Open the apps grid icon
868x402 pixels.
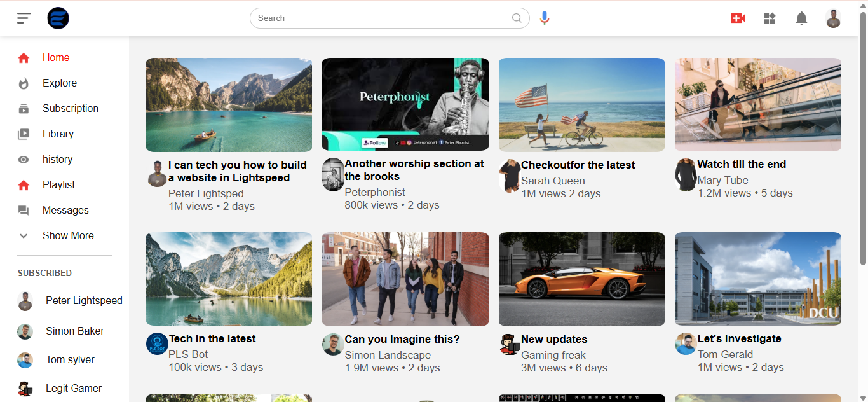770,18
